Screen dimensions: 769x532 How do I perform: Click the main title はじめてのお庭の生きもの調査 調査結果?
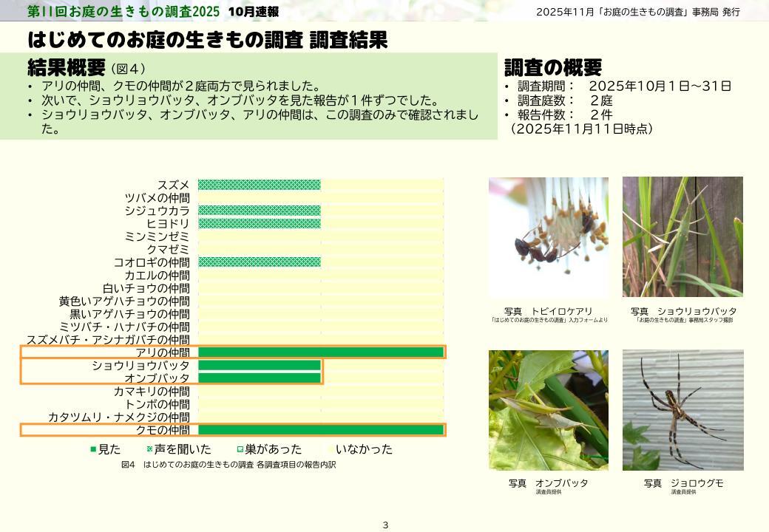pos(208,40)
